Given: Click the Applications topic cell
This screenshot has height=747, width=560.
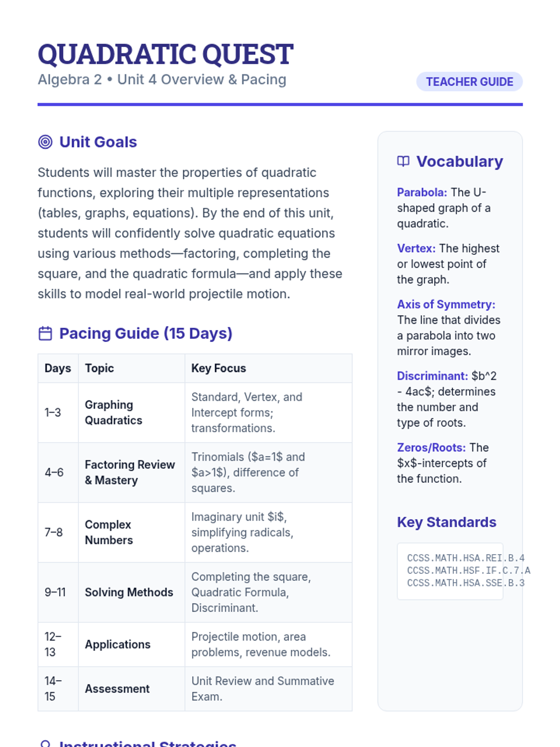Looking at the screenshot, I should (118, 644).
